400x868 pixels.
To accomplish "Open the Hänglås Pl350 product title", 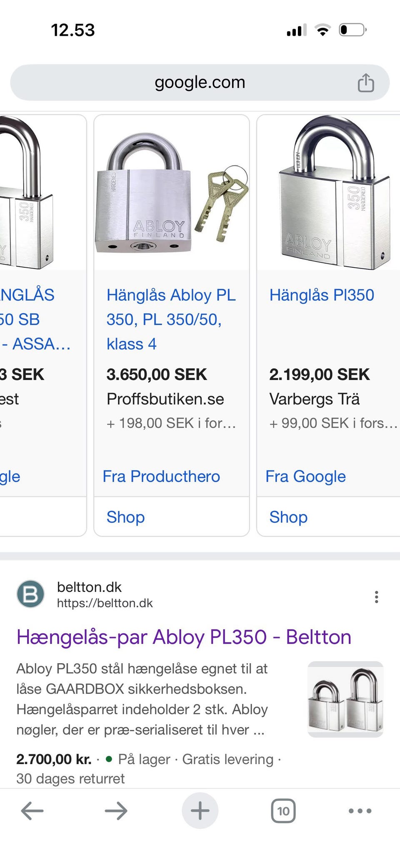I will point(322,295).
